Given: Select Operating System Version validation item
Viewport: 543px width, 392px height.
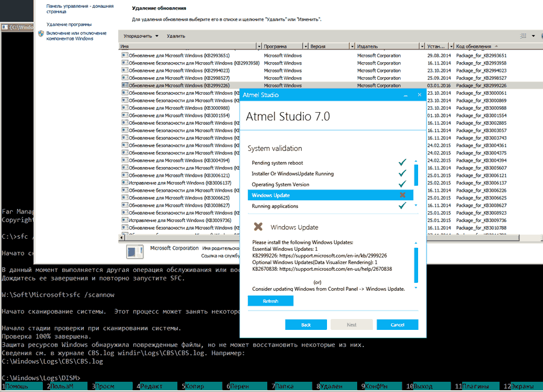Looking at the screenshot, I should point(331,184).
